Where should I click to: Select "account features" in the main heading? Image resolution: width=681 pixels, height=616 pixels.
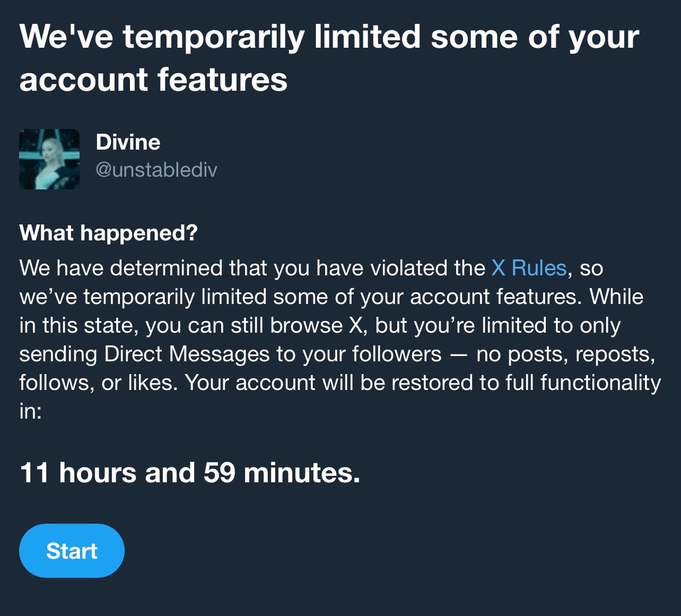click(x=153, y=79)
